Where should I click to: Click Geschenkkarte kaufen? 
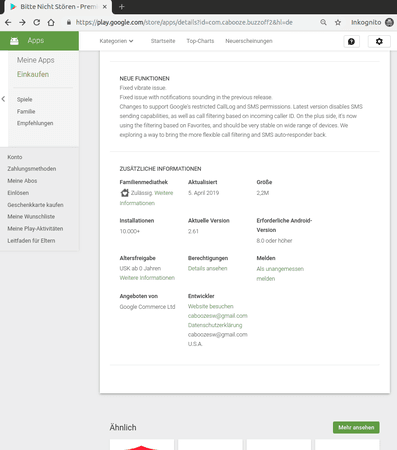[35, 205]
